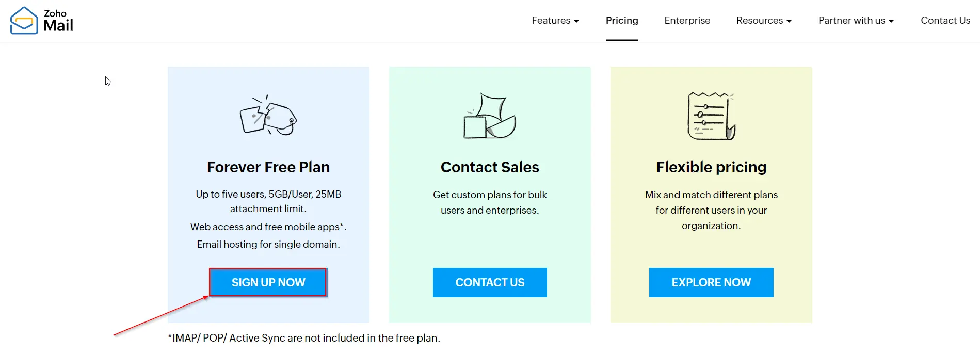Click the Flexible pricing receipt illustration
The height and width of the screenshot is (354, 980).
(711, 116)
